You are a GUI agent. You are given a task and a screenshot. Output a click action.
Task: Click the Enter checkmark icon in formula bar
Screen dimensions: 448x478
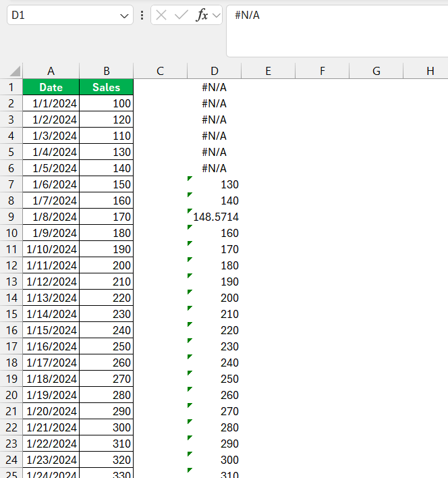(x=181, y=15)
